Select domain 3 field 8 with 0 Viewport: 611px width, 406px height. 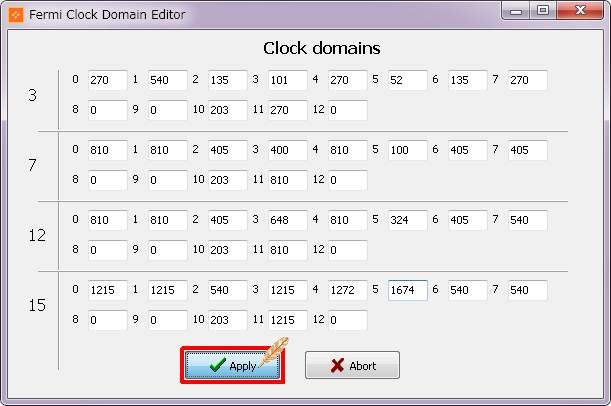[108, 110]
